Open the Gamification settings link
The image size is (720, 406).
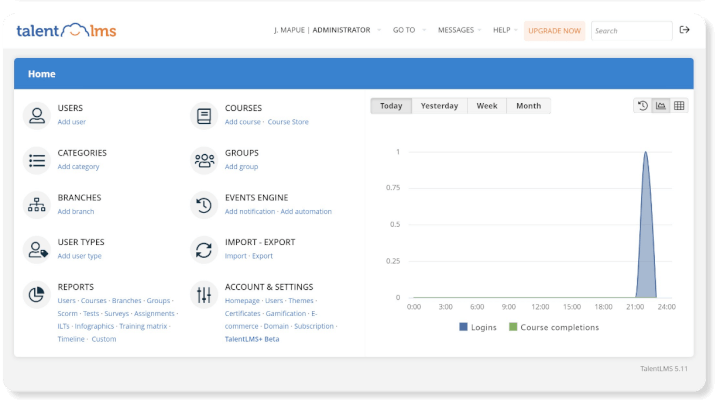coord(286,313)
